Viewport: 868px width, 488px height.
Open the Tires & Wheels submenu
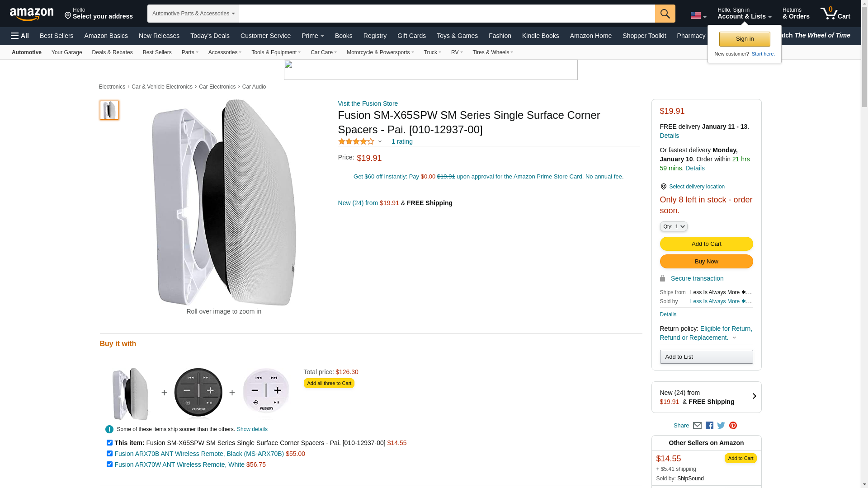coord(493,52)
